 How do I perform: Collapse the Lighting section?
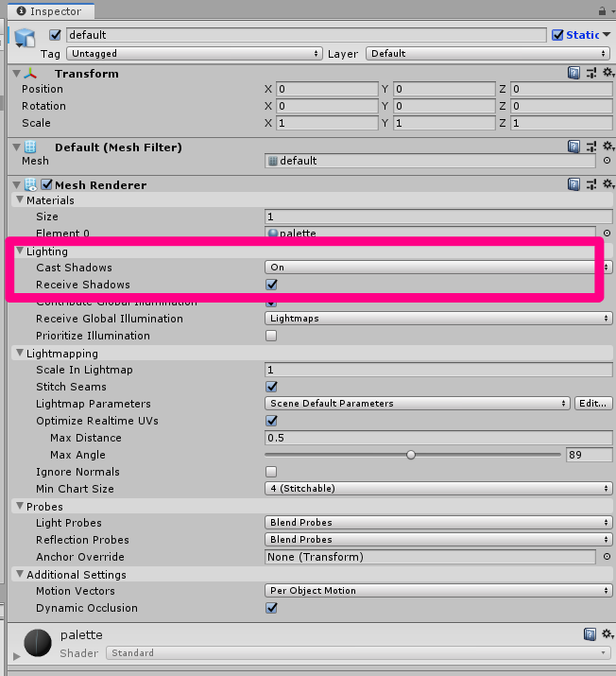coord(20,251)
